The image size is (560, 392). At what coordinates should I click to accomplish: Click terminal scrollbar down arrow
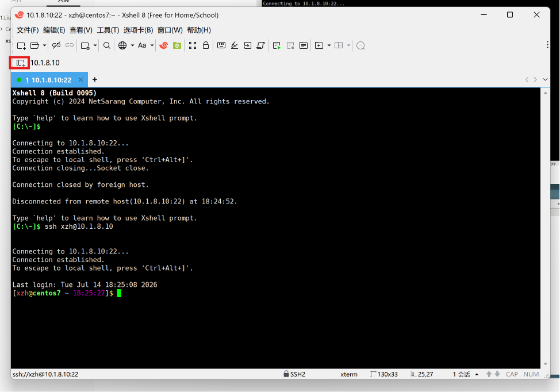click(546, 364)
